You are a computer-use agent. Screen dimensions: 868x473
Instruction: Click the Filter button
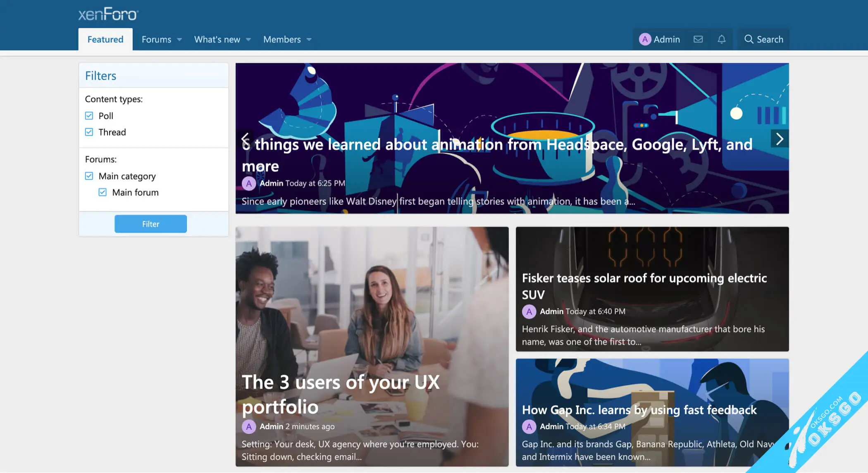point(150,223)
